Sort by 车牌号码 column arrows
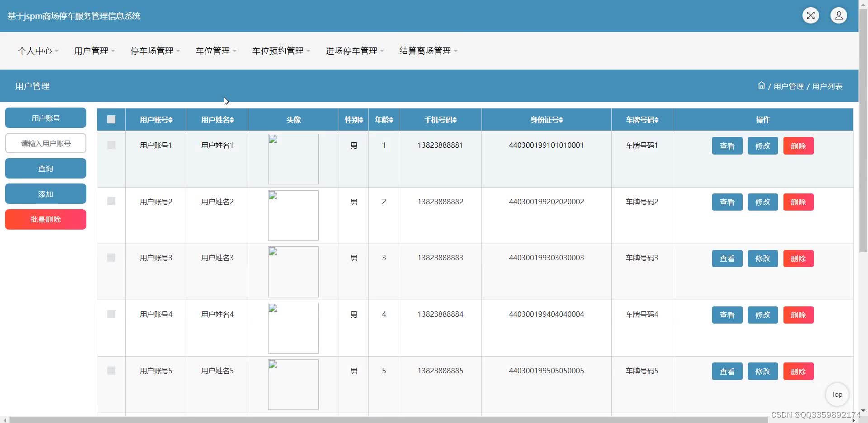This screenshot has height=423, width=868. click(x=656, y=120)
